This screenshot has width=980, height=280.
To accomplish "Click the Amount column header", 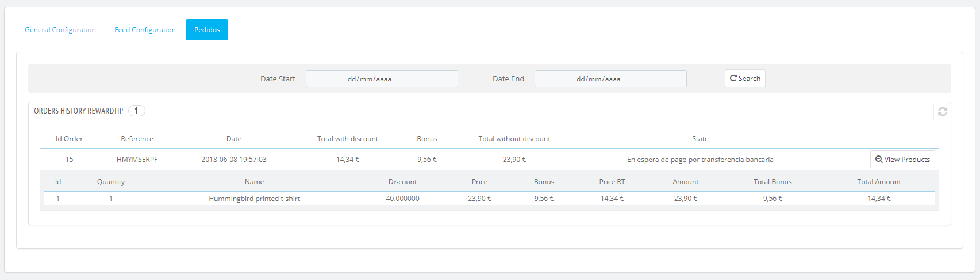I will pos(686,182).
